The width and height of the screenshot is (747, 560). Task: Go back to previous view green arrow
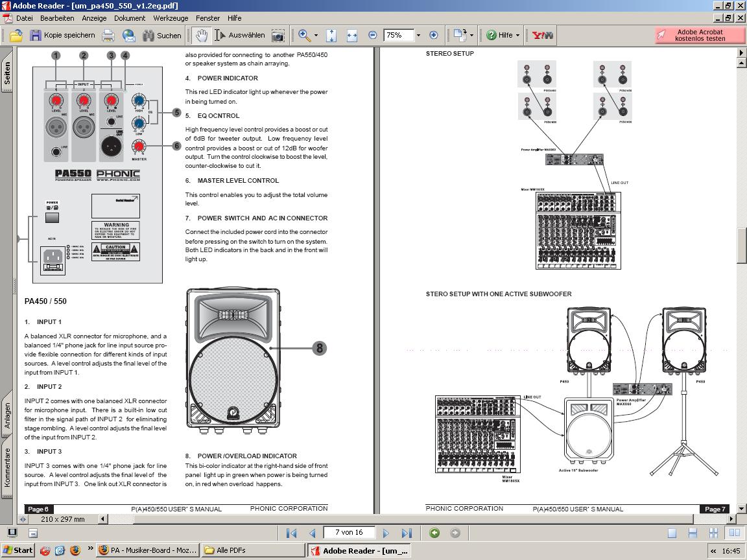434,533
